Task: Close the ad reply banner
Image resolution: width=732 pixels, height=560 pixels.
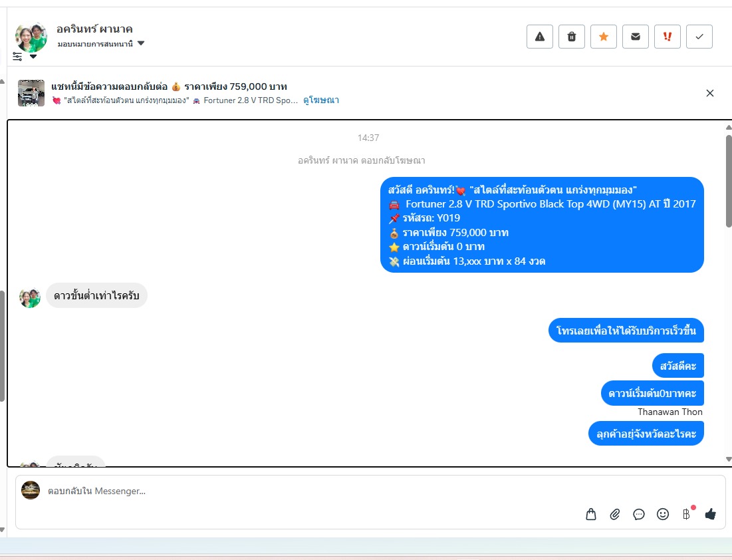Action: coord(709,93)
